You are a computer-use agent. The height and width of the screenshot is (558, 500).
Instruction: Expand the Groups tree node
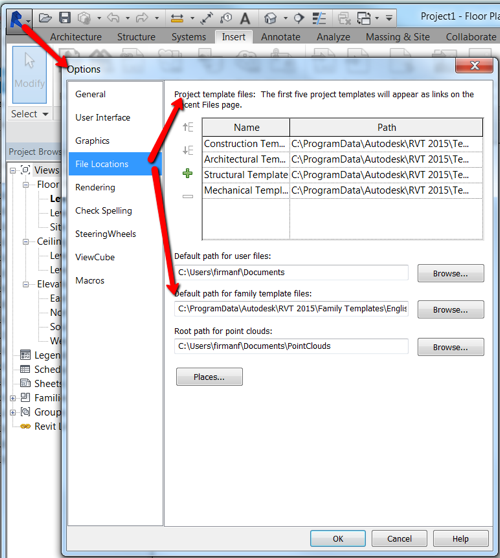tap(13, 412)
